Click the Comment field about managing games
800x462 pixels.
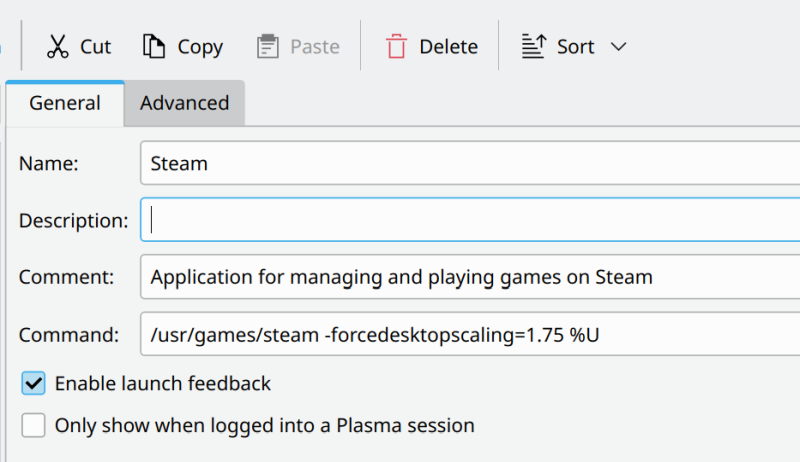click(470, 277)
